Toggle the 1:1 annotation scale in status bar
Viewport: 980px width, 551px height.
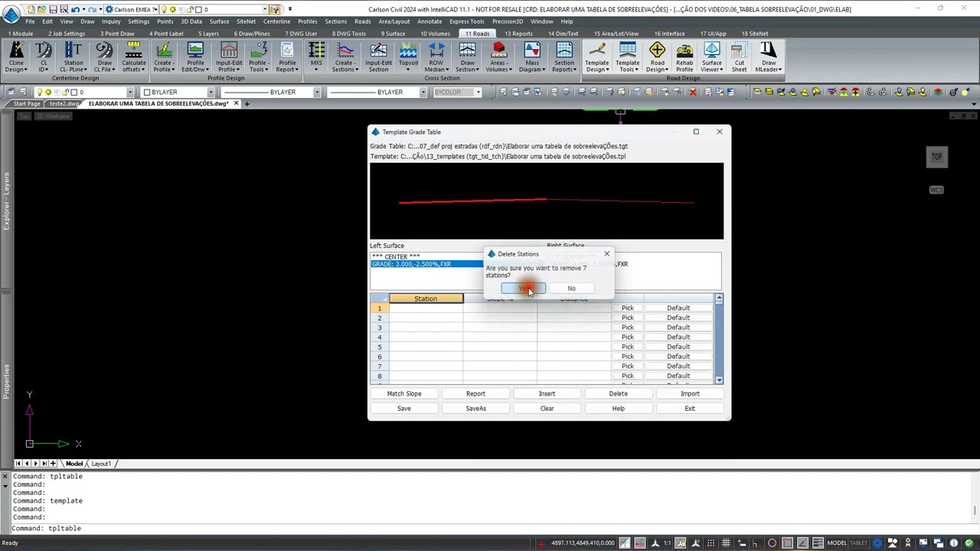[668, 543]
